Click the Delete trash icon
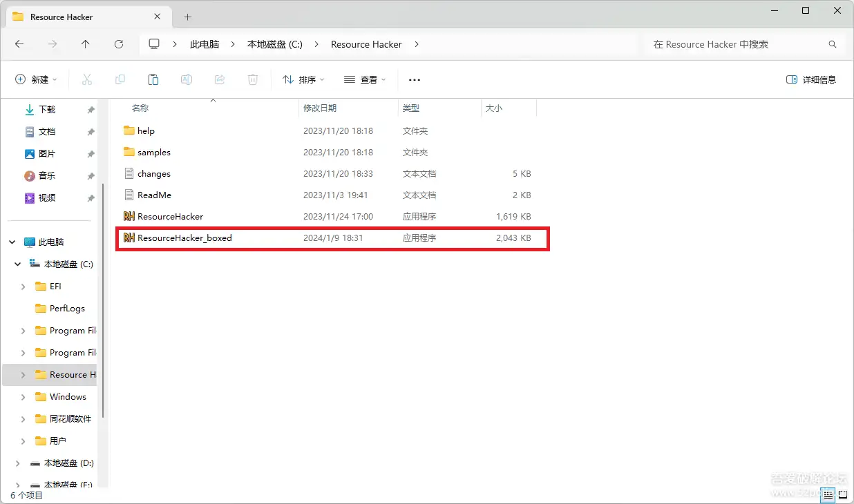Screen dimensions: 854x504 pos(253,79)
